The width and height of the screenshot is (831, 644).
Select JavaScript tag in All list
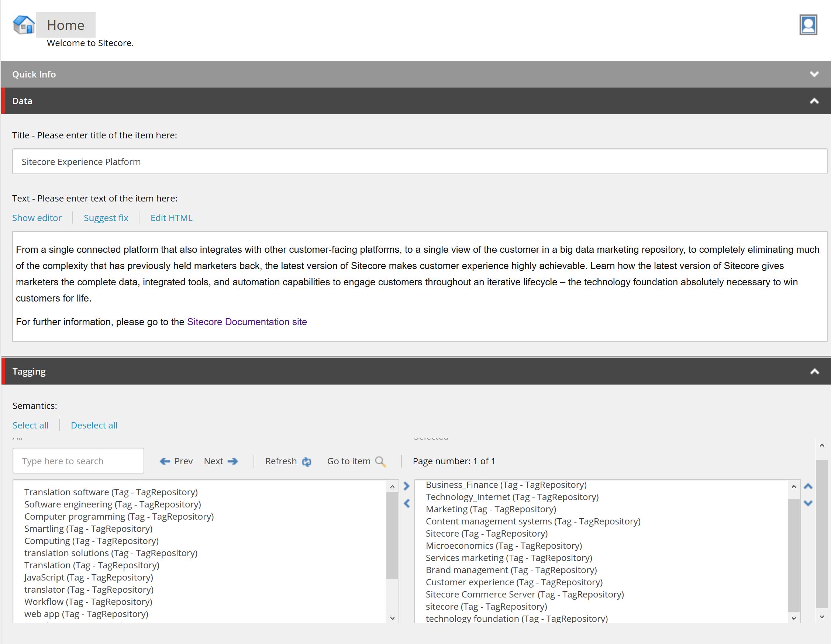89,578
